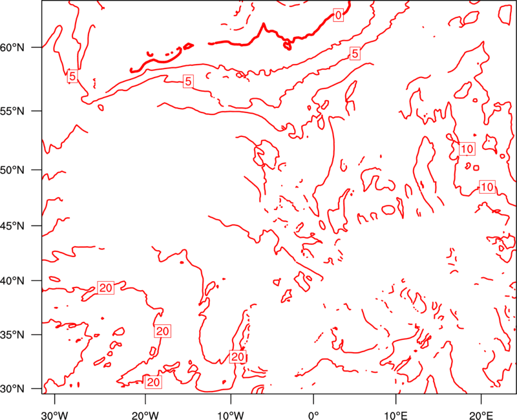This screenshot has height=420, width=517.
Task: Click the boxed 0 contour label
Action: 339,15
